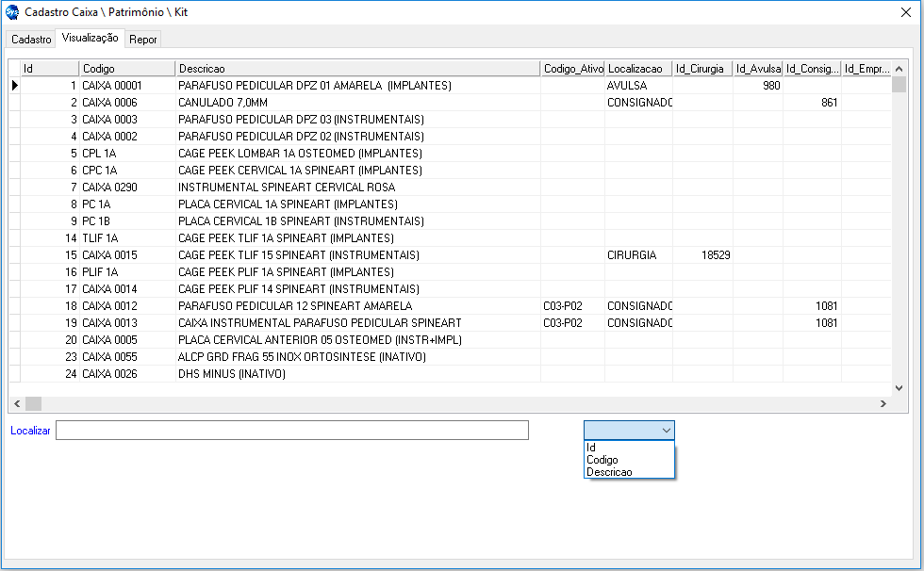Select the Visualização tab

point(90,39)
